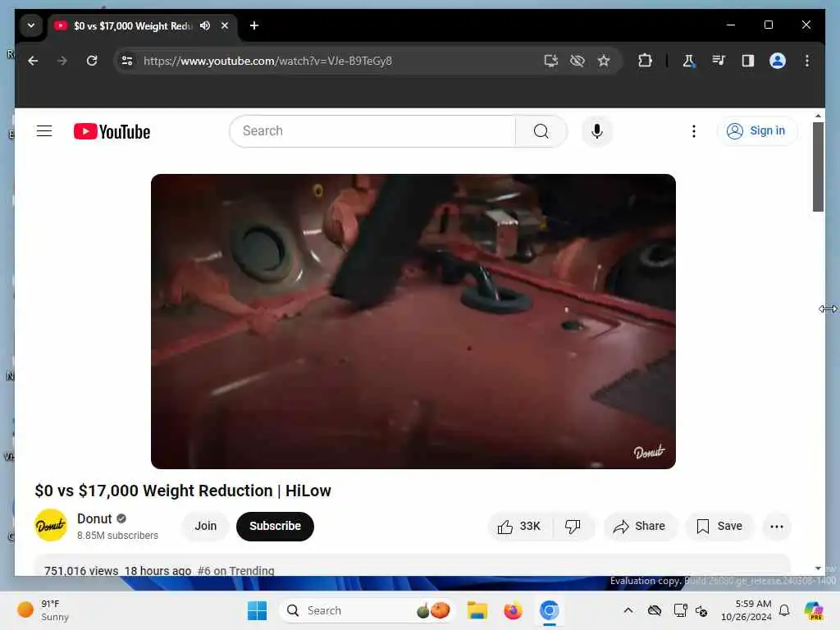Like the video with thumbs up
Screen dimensions: 840x630
tap(519, 527)
